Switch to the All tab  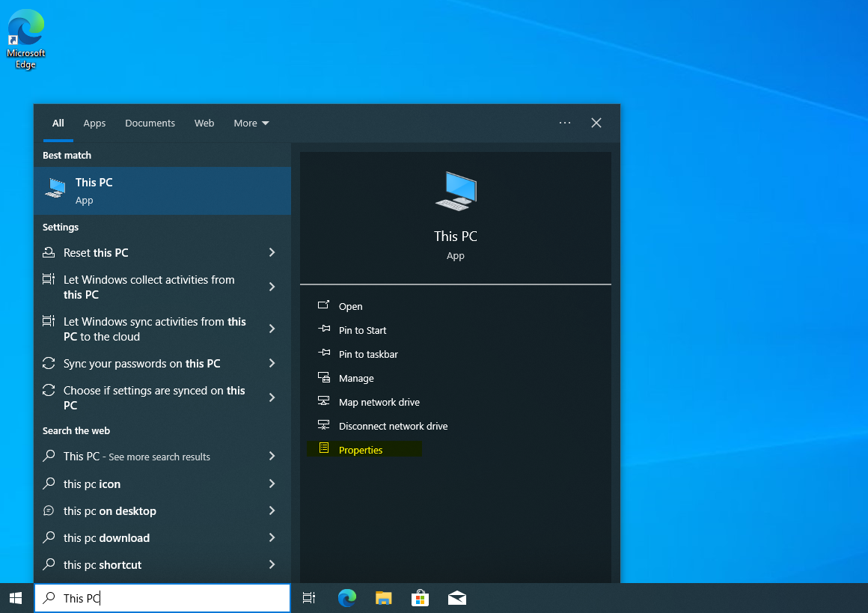pyautogui.click(x=58, y=123)
